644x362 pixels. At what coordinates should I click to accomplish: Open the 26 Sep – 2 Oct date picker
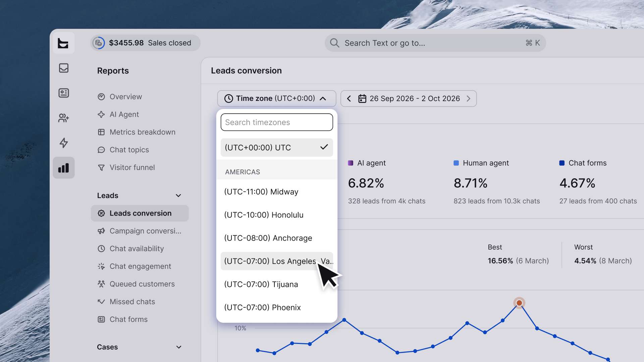tap(409, 99)
